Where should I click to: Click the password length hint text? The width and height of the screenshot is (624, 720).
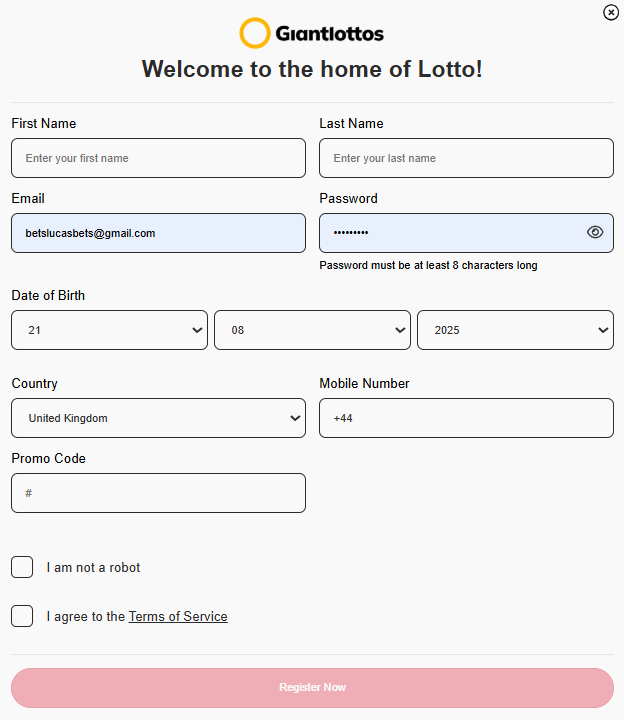(x=428, y=266)
